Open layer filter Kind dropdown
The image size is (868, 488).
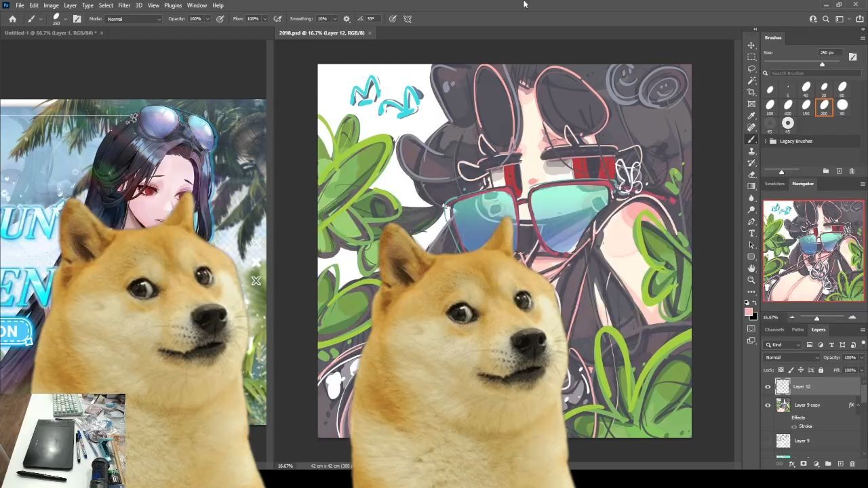click(x=782, y=345)
